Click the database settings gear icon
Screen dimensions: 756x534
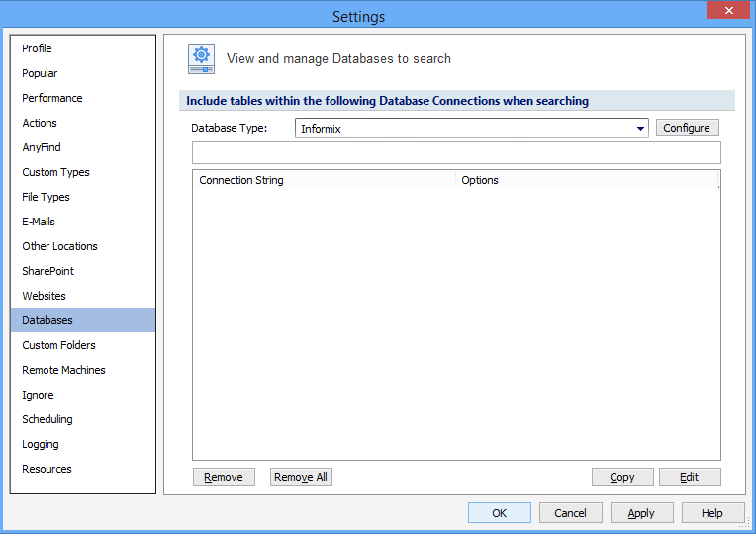(202, 59)
